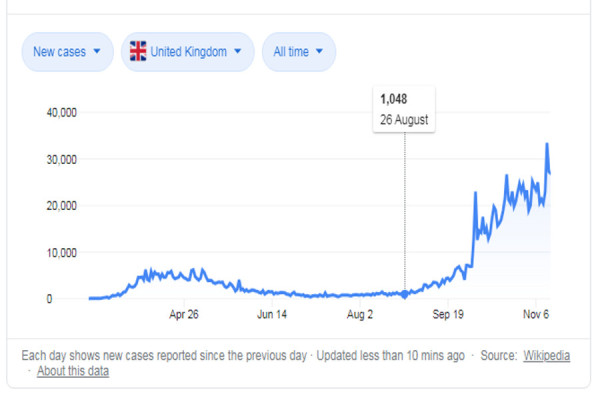Click the first sharp spike after Sep 19

point(475,193)
